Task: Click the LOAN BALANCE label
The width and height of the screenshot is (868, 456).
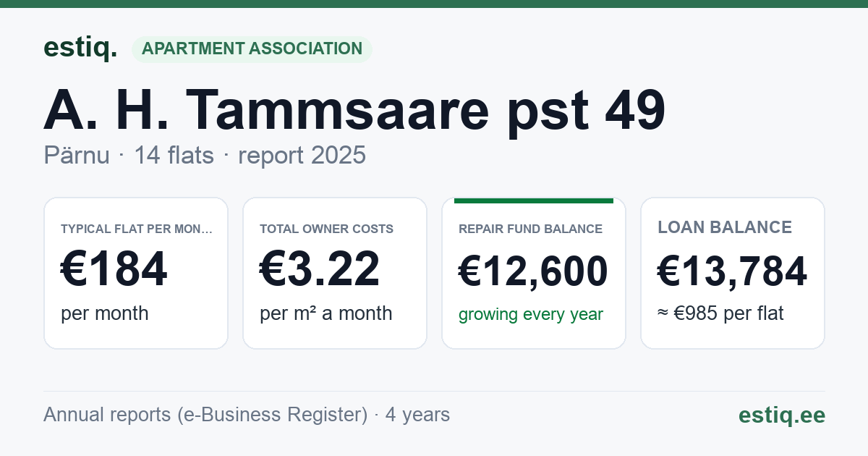Action: click(x=725, y=227)
